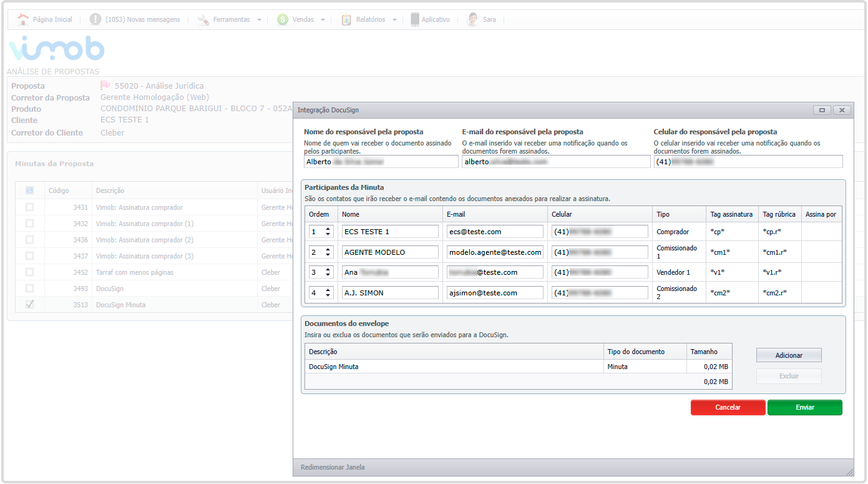The width and height of the screenshot is (868, 484).
Task: Focus the E-mail do responsável input field
Action: (556, 162)
